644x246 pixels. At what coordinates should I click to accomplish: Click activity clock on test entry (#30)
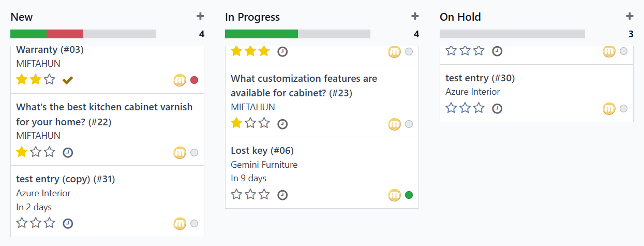pyautogui.click(x=497, y=109)
